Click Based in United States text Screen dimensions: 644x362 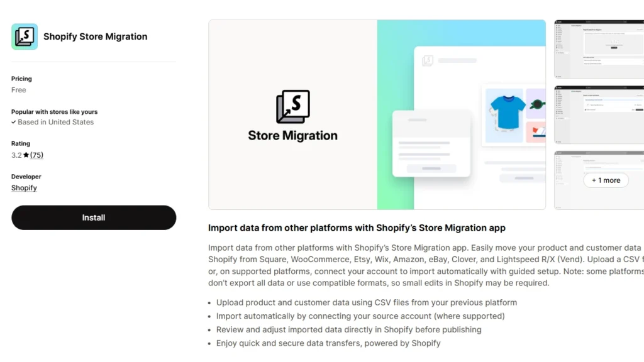55,123
